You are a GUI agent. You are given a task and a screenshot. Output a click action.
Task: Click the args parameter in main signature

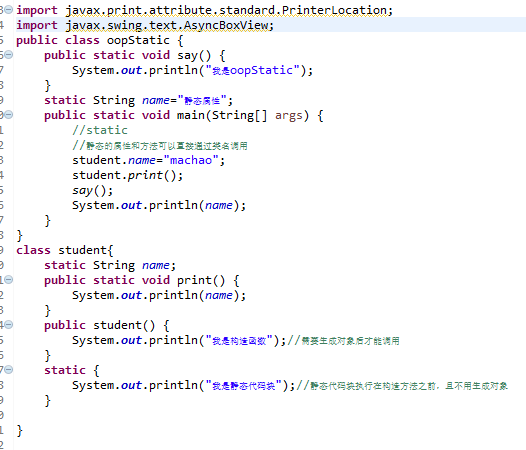coord(288,115)
